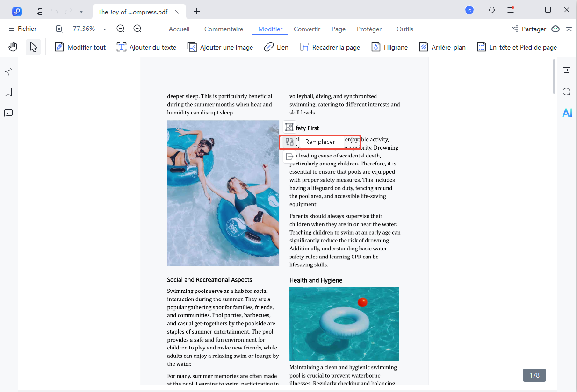Open the page thumbnails panel
This screenshot has height=392, width=577.
(x=8, y=71)
